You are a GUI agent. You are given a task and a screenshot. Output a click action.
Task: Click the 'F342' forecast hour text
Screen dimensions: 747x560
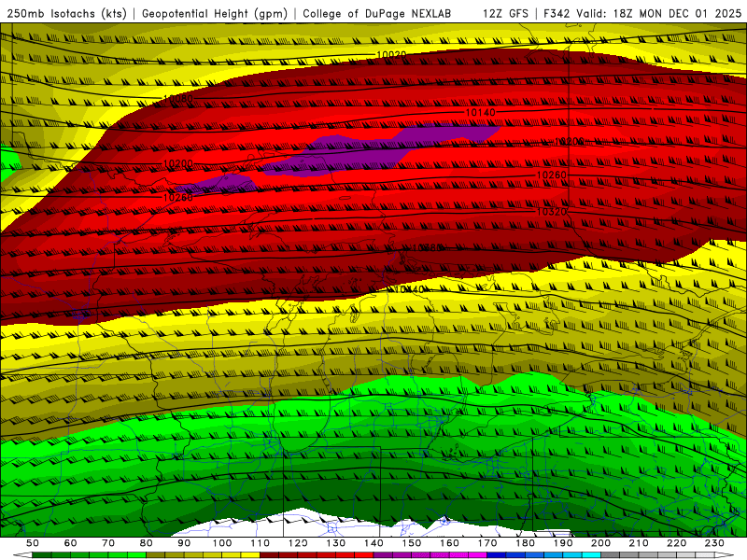(557, 14)
